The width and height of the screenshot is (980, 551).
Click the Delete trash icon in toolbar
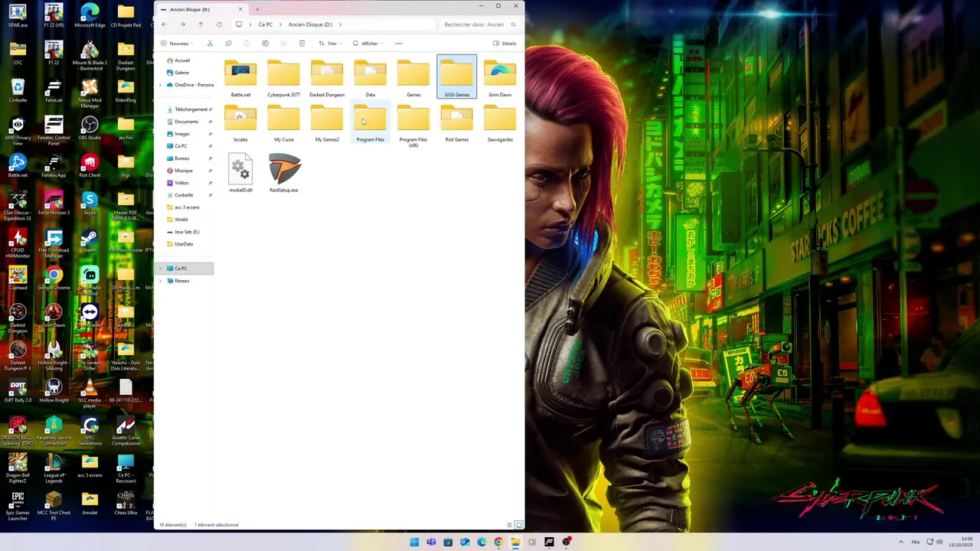coord(302,44)
